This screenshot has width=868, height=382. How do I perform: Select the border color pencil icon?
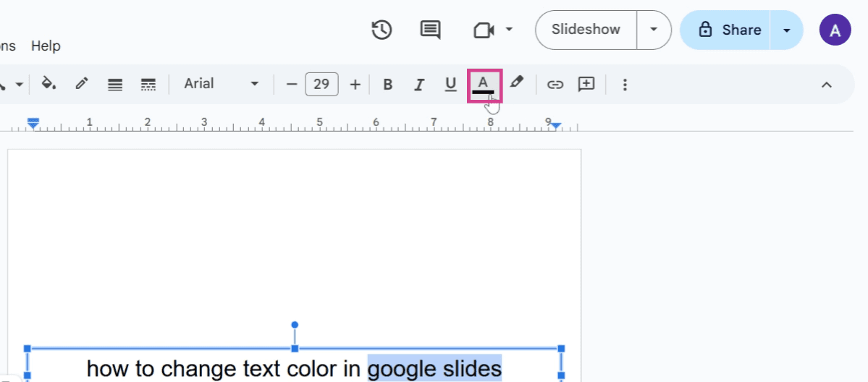pyautogui.click(x=82, y=84)
